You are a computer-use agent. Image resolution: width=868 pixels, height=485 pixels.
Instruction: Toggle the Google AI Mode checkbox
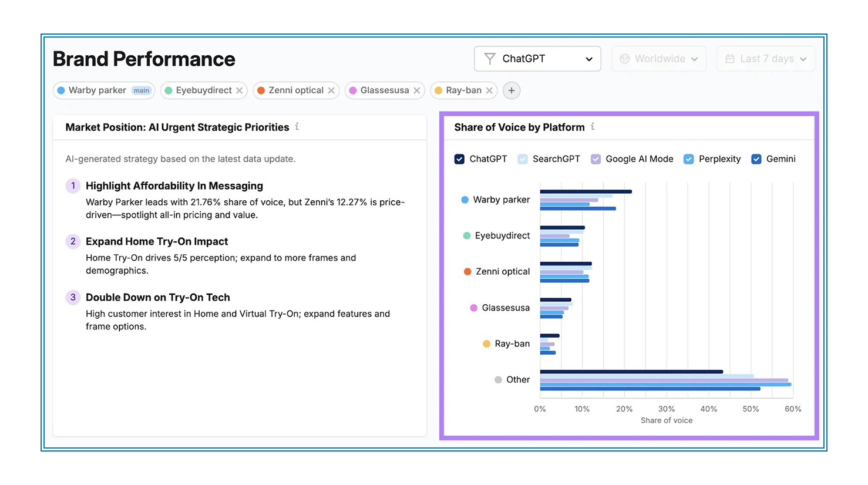[x=596, y=159]
